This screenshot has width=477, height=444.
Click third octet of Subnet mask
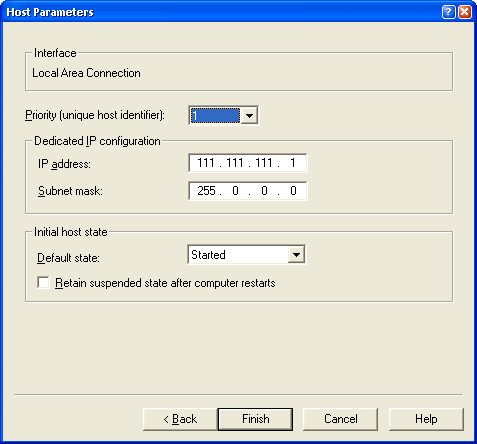tap(264, 191)
